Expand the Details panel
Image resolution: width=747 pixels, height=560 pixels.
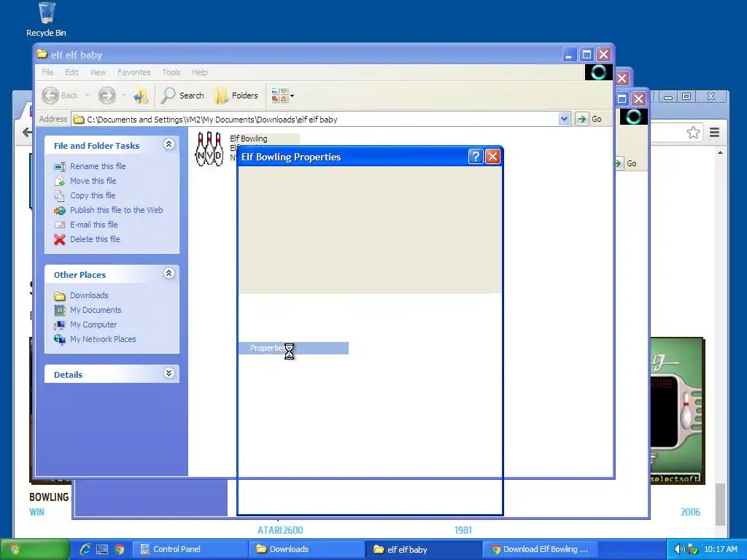(169, 373)
